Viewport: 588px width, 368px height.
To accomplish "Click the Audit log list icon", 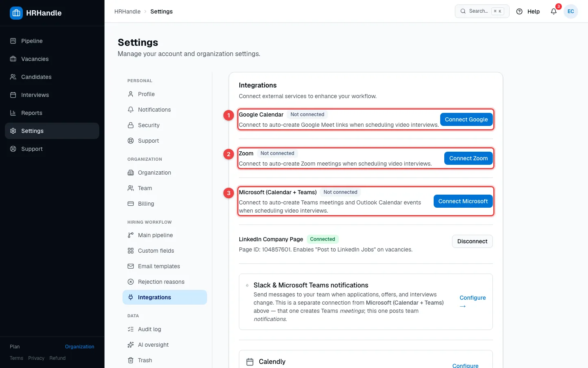I will pyautogui.click(x=131, y=329).
